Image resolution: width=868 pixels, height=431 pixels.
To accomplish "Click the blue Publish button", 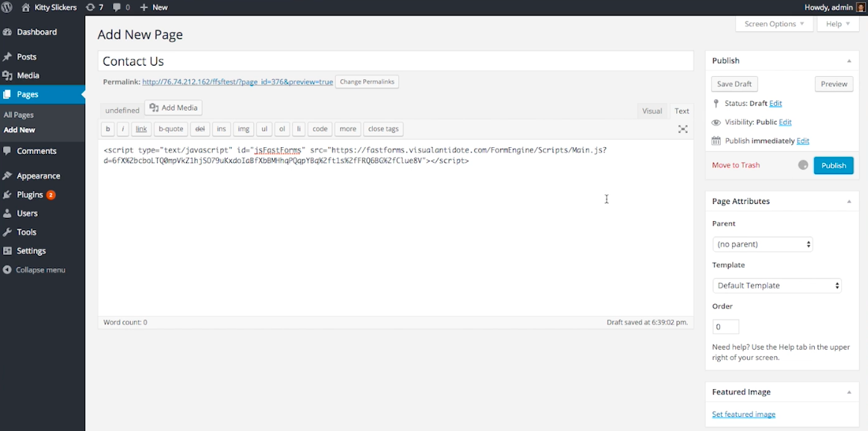I will (833, 165).
